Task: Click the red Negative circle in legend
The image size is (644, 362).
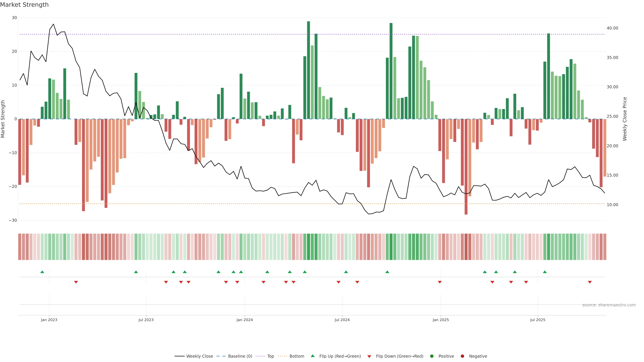Action: point(462,356)
